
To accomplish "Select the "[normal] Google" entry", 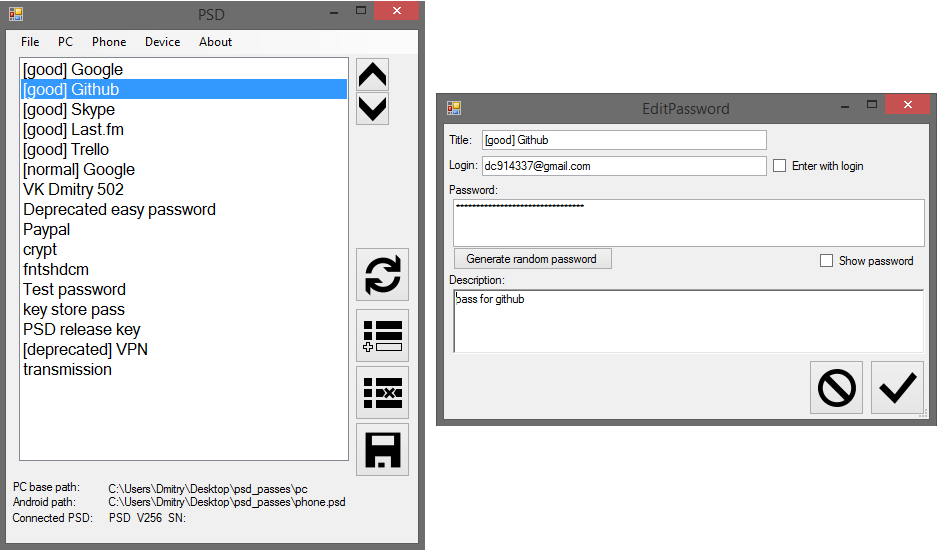I will [184, 170].
